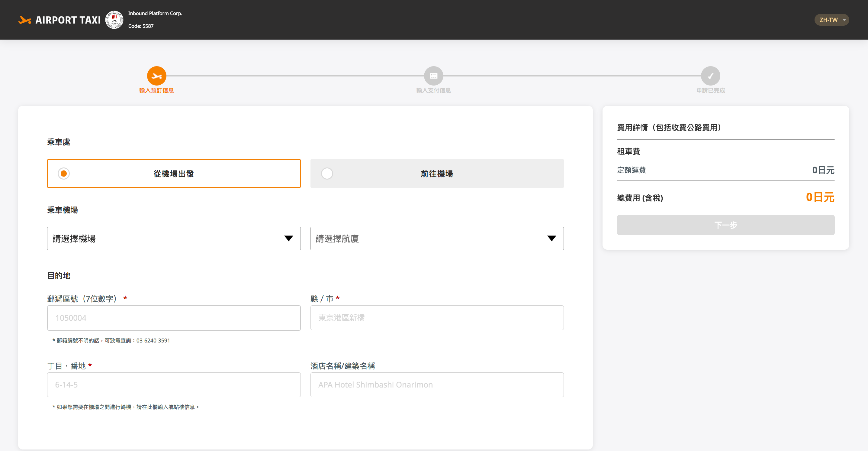Image resolution: width=868 pixels, height=451 pixels.
Task: Click the hotel/building name input field
Action: pyautogui.click(x=437, y=384)
